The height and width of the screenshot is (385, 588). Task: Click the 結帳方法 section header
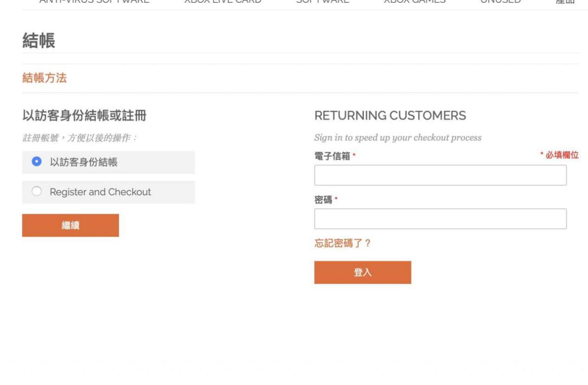[45, 78]
